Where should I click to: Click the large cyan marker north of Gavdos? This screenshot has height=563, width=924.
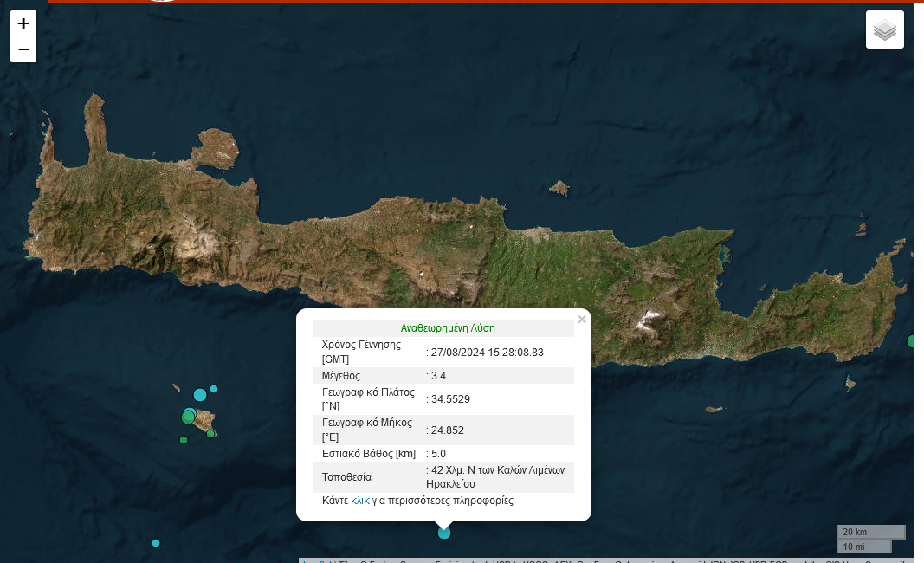click(x=200, y=395)
